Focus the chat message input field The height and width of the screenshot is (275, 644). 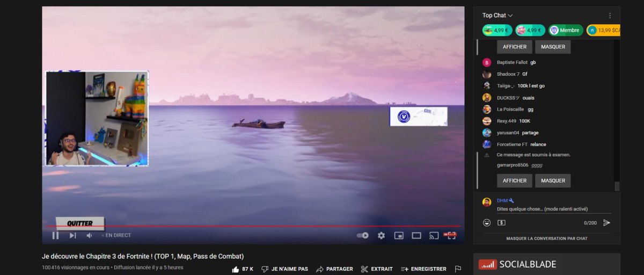(x=554, y=209)
